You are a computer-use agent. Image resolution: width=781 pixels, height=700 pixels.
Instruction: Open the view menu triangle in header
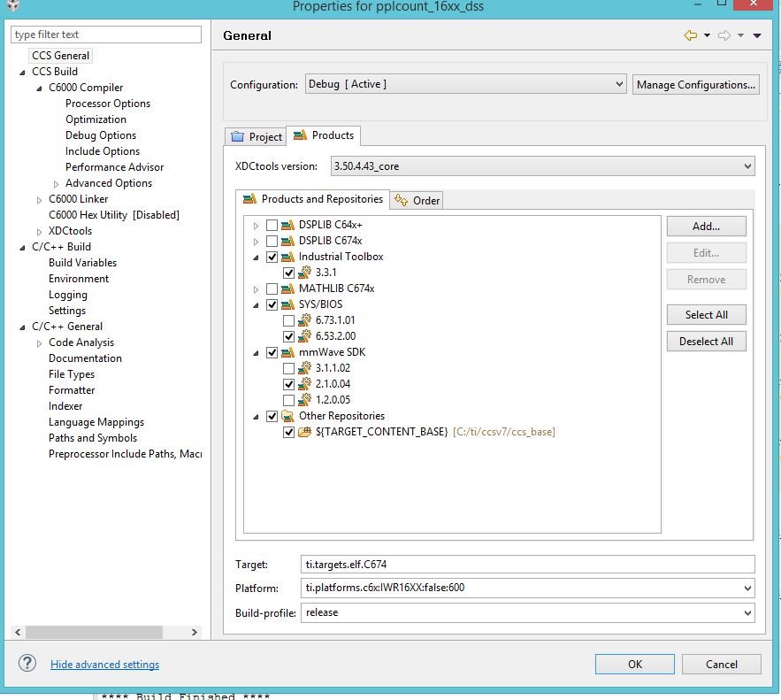click(x=757, y=36)
